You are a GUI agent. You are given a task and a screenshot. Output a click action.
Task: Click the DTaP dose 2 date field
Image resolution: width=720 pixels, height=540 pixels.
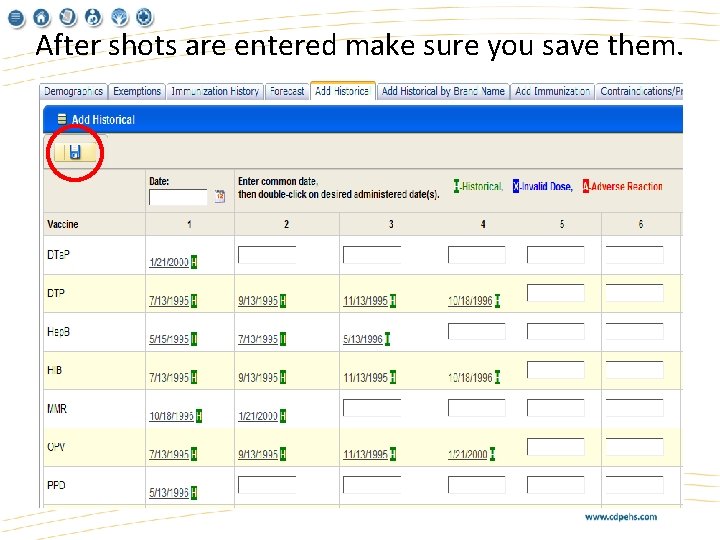tap(267, 254)
